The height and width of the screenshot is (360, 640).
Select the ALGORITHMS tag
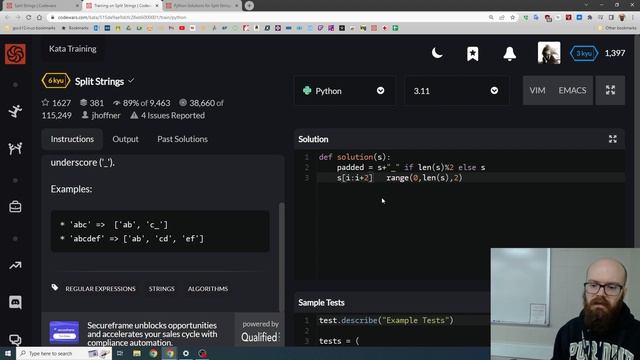pyautogui.click(x=208, y=289)
